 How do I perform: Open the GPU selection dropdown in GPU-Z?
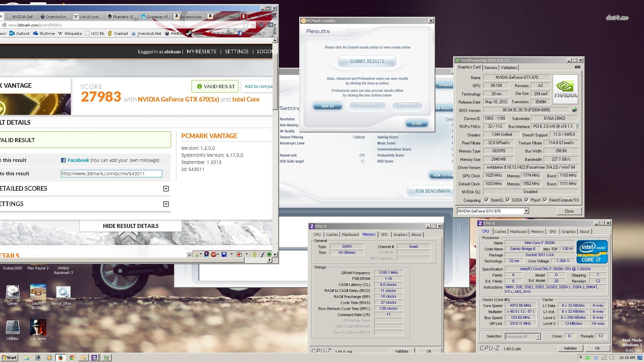pyautogui.click(x=526, y=211)
